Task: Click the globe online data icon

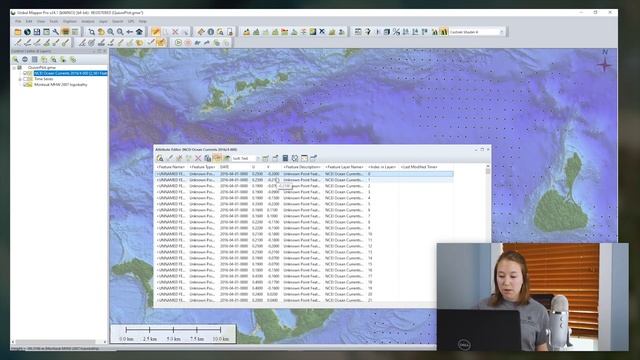Action: 27,32
